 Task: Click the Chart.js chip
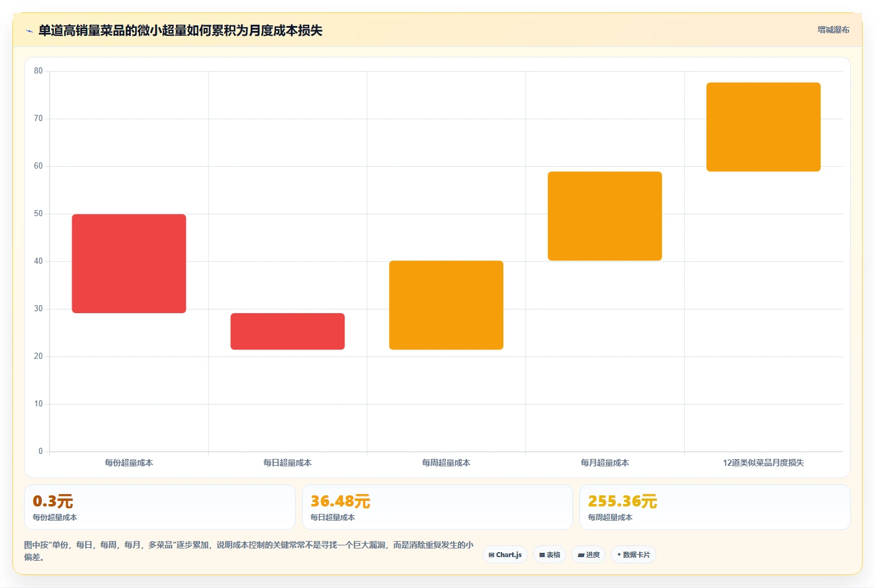click(504, 555)
